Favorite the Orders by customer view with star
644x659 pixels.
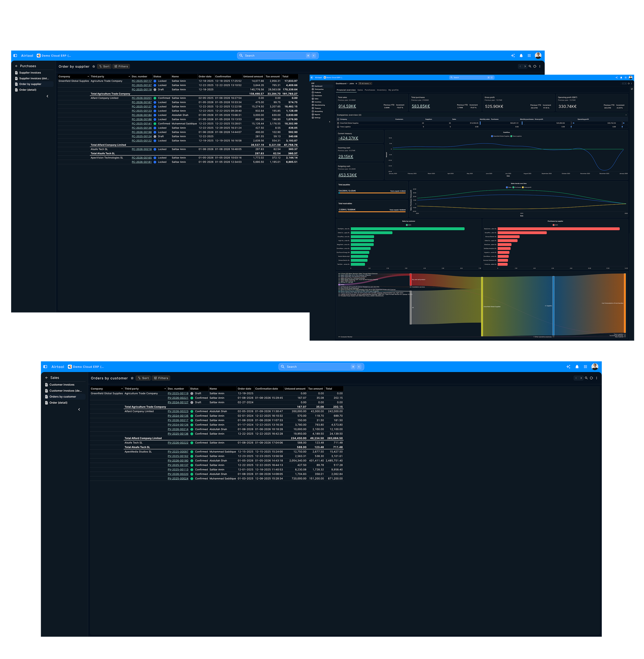click(x=132, y=378)
